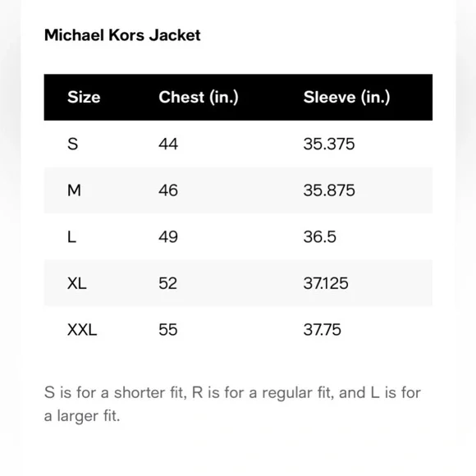The image size is (476, 476).
Task: Select sleeve value 37.75
Action: (x=323, y=330)
